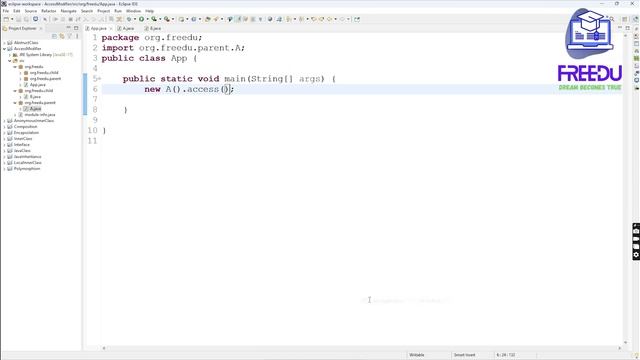
Task: Close the App.java editor tab
Action: [x=111, y=29]
